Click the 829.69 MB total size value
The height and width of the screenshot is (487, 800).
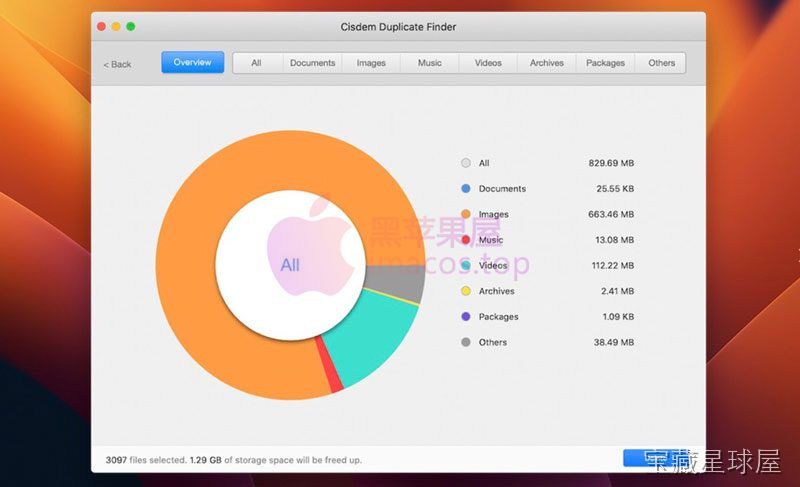pyautogui.click(x=611, y=163)
